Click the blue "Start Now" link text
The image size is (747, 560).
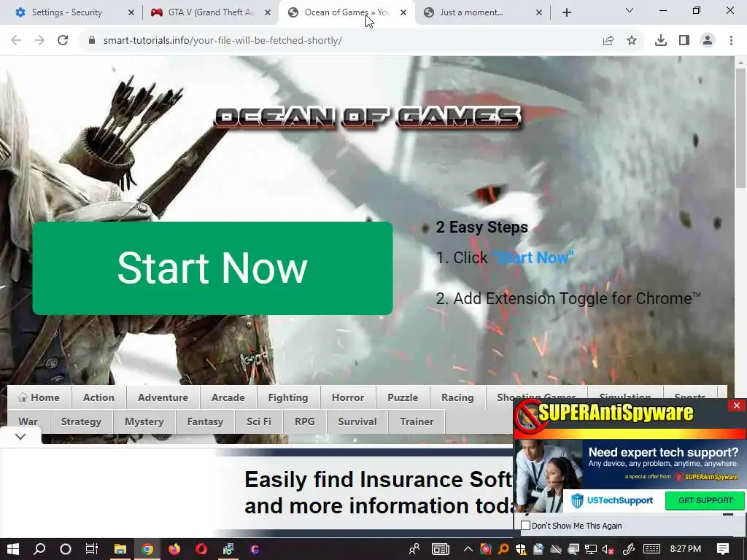pos(533,257)
